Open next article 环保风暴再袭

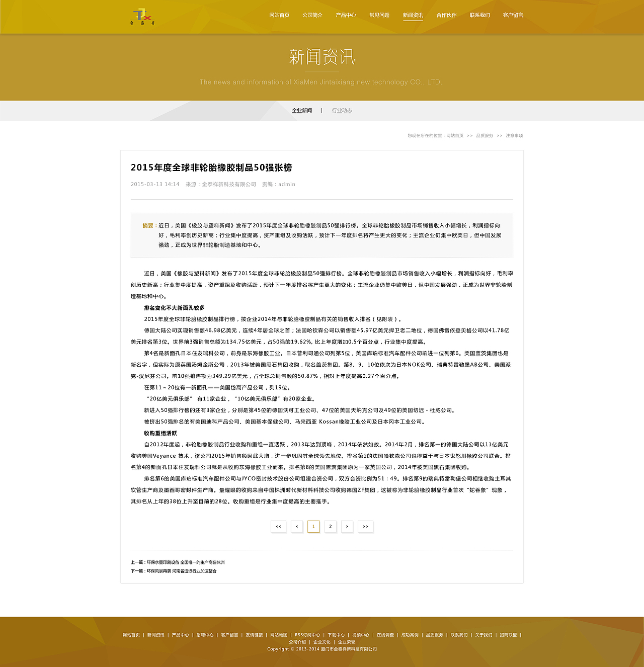click(x=182, y=571)
